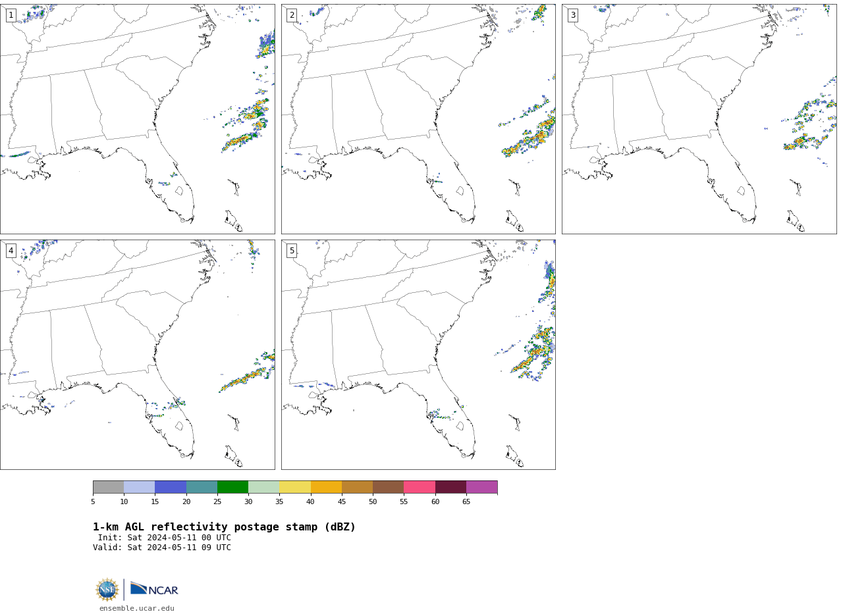Click the orange 40-45 dBZ swatch
Image resolution: width=843 pixels, height=616 pixels.
[326, 487]
